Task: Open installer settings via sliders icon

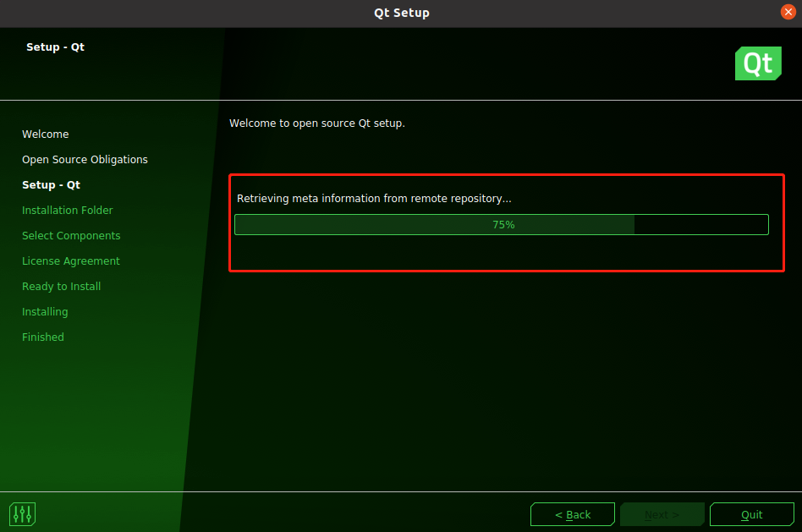Action: click(22, 514)
